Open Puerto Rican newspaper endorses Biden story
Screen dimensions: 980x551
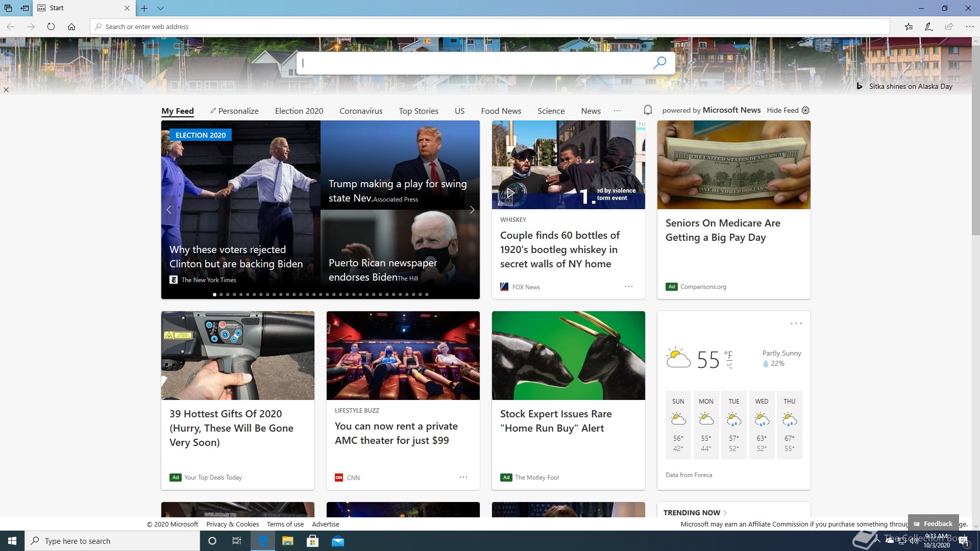pos(383,270)
